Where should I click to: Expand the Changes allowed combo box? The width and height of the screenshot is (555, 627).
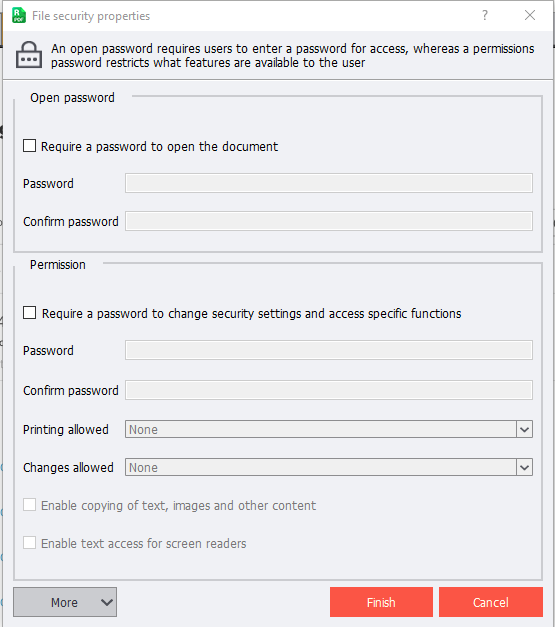click(x=329, y=467)
